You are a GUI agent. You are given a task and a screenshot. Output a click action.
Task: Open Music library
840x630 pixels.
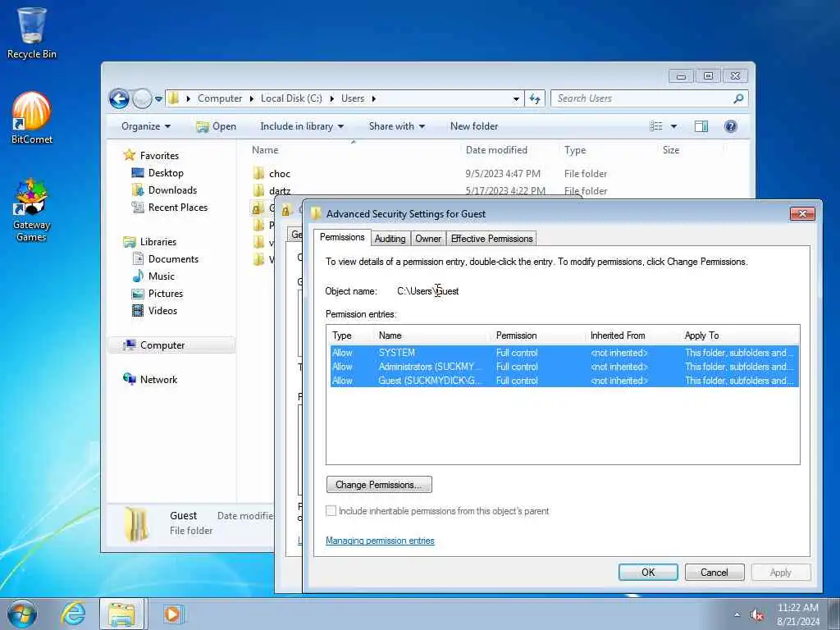pyautogui.click(x=161, y=276)
